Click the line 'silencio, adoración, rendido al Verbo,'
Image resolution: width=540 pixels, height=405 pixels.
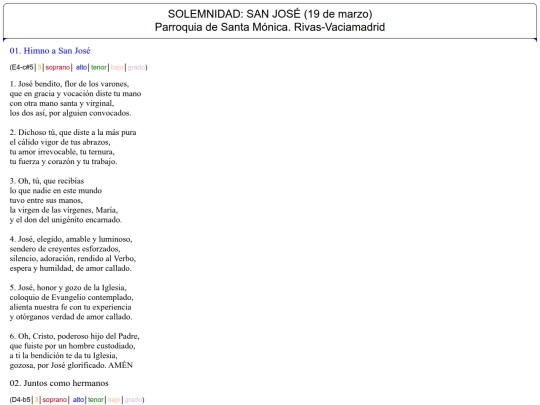click(x=73, y=259)
